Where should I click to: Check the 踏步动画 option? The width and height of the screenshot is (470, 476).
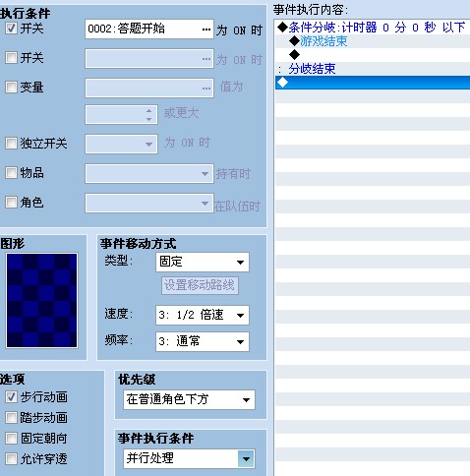11,418
